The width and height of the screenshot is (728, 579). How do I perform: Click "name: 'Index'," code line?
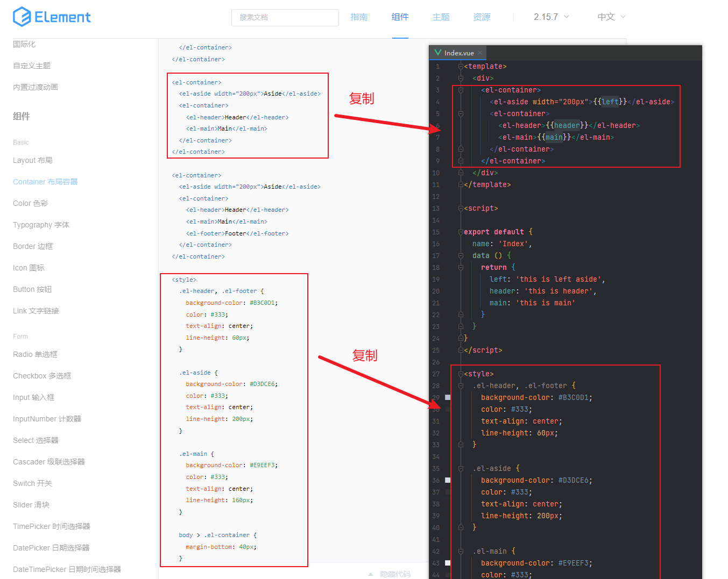502,244
